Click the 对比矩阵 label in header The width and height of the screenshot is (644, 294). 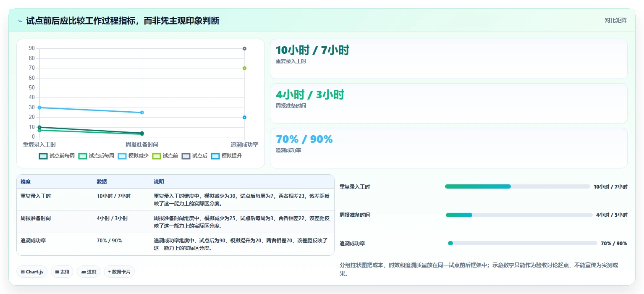[615, 21]
